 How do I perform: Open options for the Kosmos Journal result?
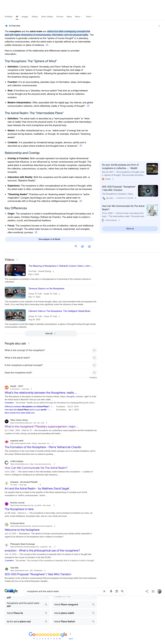pos(54,505)
